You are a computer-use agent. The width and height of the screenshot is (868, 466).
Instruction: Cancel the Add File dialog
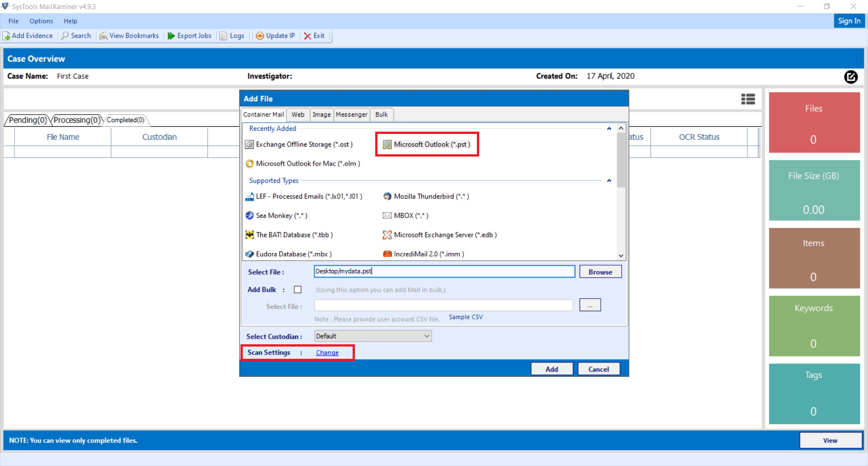point(599,369)
